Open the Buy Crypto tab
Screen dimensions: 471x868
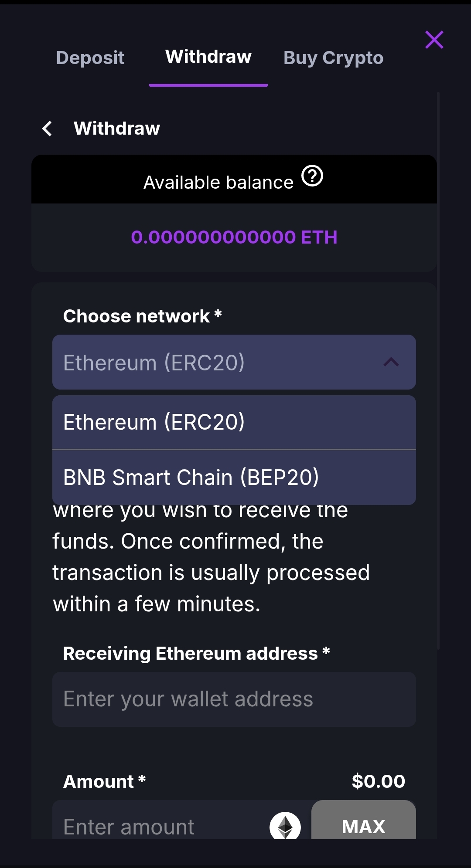click(x=333, y=58)
